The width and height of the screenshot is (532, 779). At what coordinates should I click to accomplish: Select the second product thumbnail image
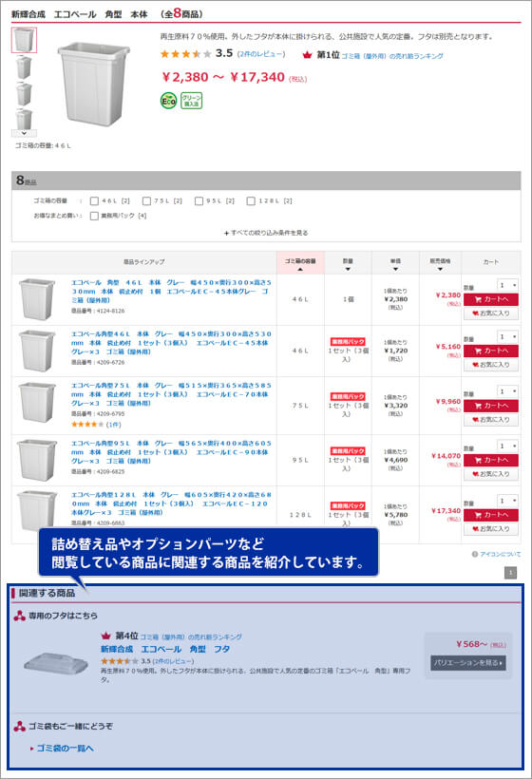24,67
